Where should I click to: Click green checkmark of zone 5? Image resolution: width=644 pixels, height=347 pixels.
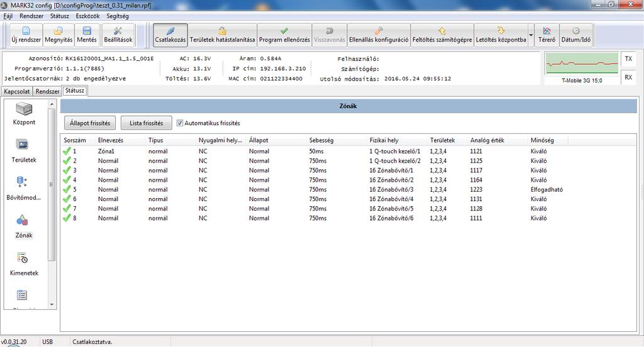click(x=67, y=189)
